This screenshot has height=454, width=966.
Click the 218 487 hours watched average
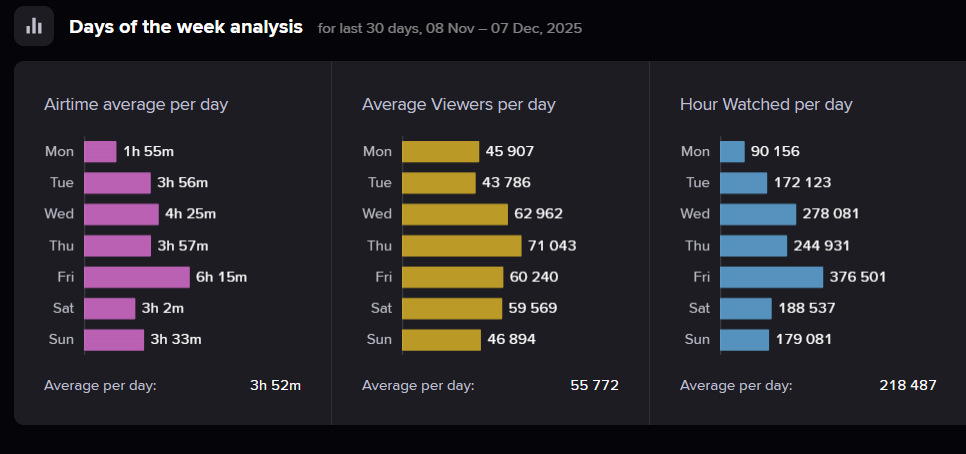908,385
